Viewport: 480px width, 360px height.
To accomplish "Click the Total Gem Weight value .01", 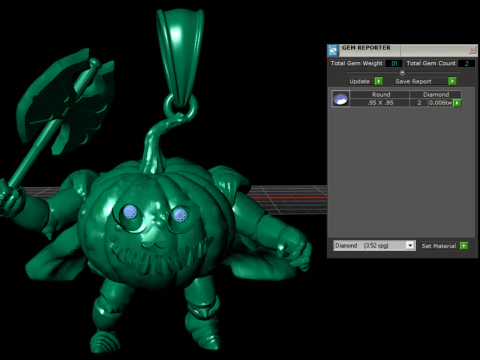I will coord(394,63).
